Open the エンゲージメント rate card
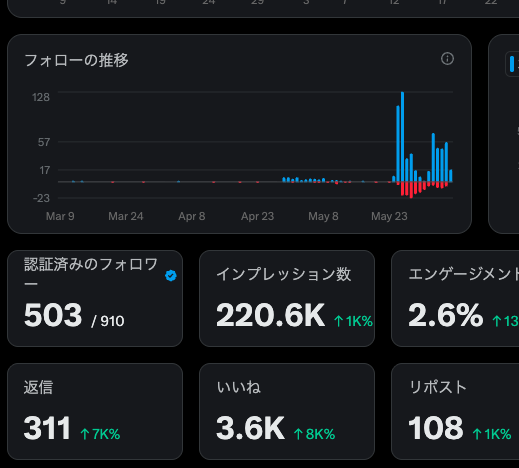 [x=455, y=299]
